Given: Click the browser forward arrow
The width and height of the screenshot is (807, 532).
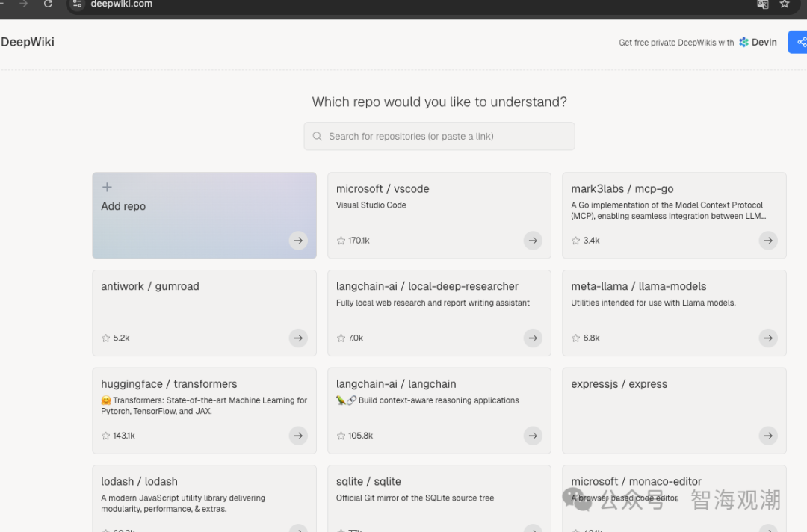Looking at the screenshot, I should click(23, 4).
